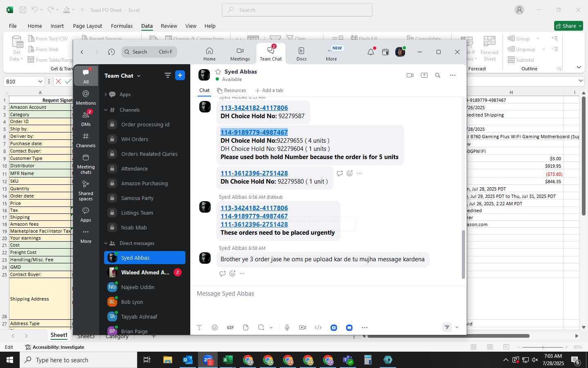Open Excel Review ribbon tab
The image size is (588, 368).
[169, 26]
